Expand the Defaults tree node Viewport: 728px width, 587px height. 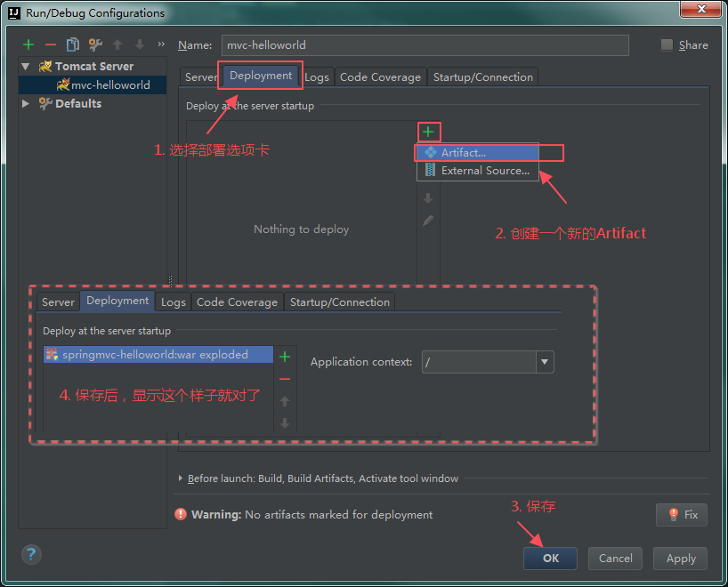point(25,103)
